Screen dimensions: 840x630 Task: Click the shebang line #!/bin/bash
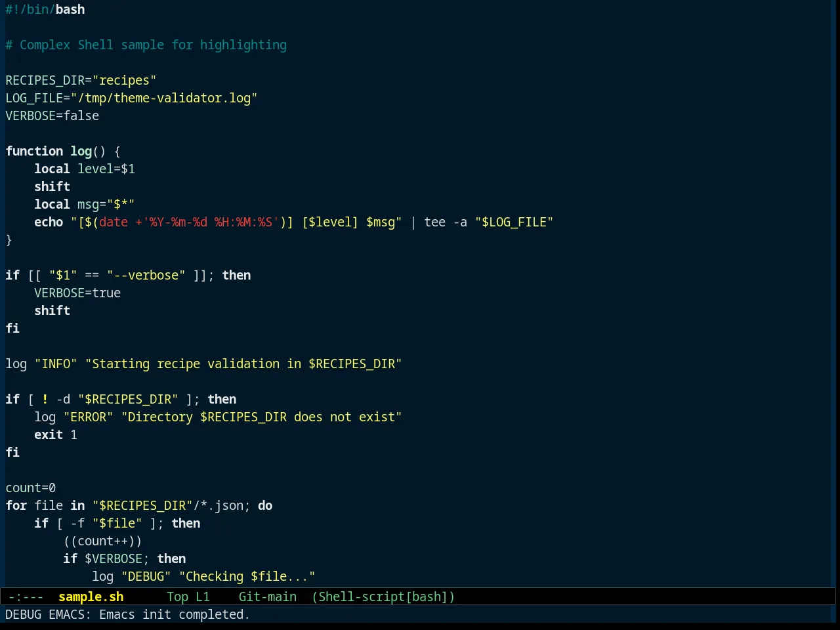coord(45,9)
